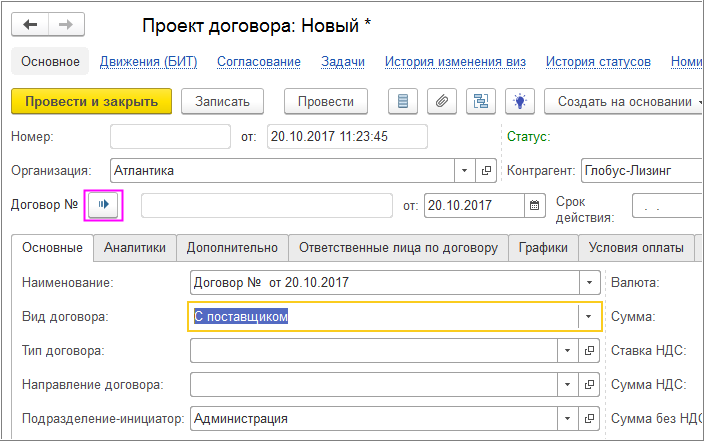Open the Согласование link
704x441 pixels.
tap(258, 62)
